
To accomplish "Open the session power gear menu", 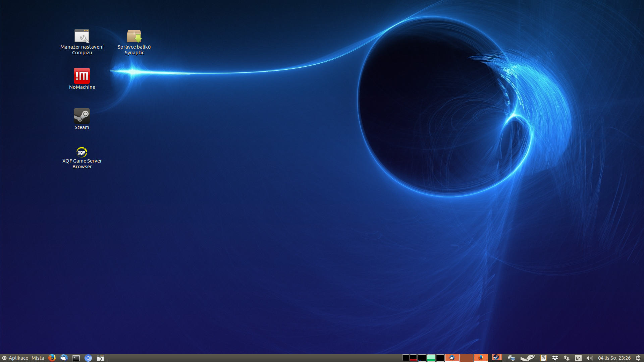I will (638, 358).
